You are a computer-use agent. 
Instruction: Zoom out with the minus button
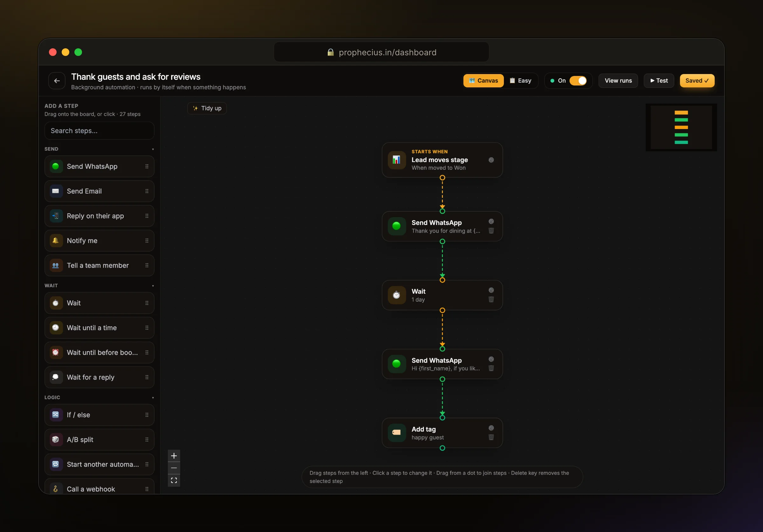tap(174, 468)
